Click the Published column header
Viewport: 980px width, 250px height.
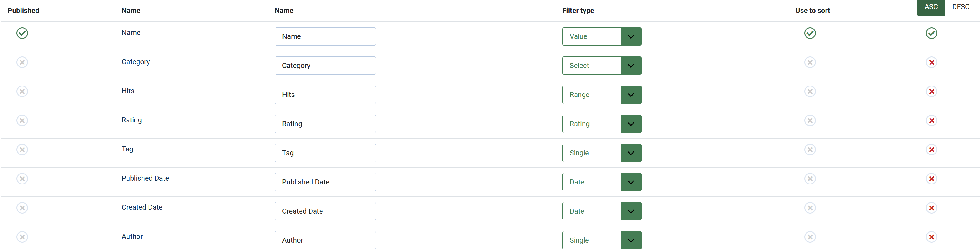[23, 11]
